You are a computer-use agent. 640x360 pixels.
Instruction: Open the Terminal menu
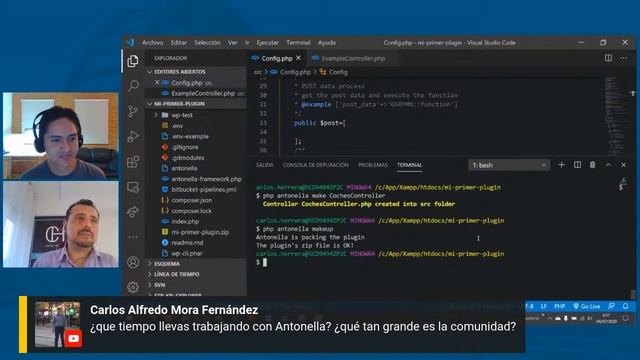tap(298, 42)
